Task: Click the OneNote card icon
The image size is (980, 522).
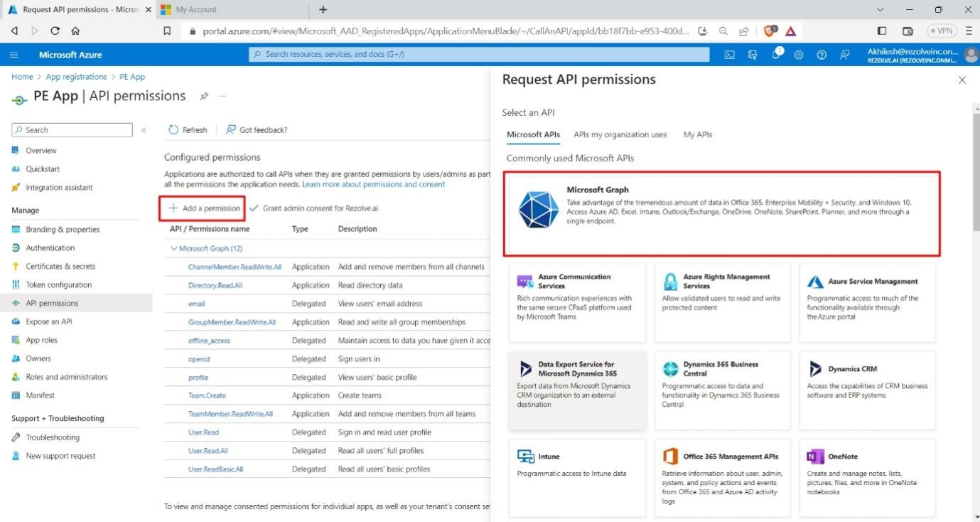Action: pyautogui.click(x=815, y=457)
